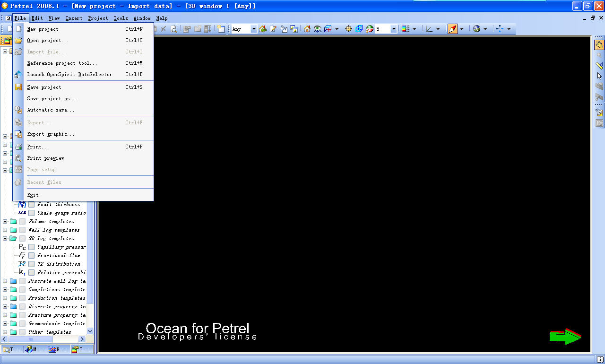The image size is (605, 364).
Task: Select Open project... menu entry
Action: tap(83, 40)
